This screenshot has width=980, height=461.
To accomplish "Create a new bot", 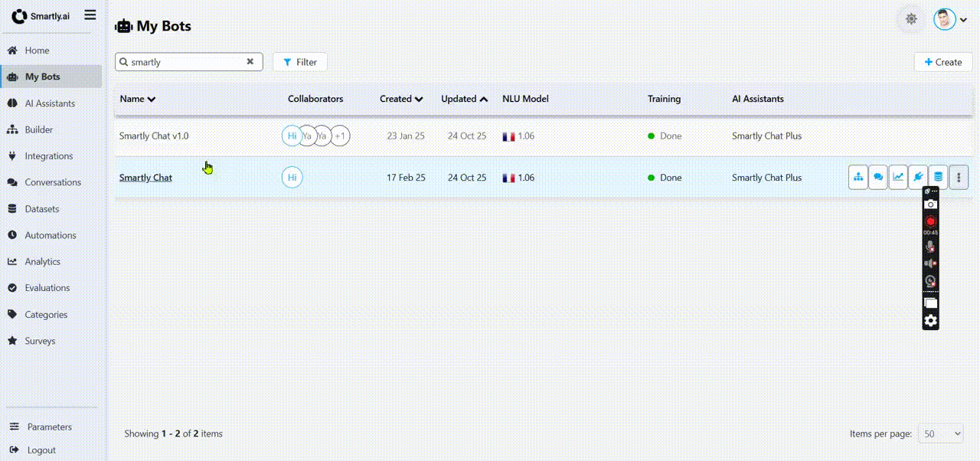I will [943, 62].
